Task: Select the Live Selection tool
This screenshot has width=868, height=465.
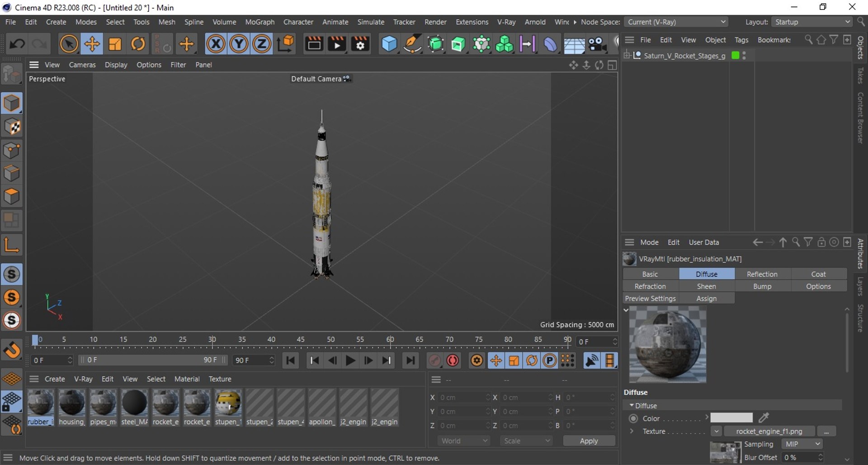Action: 69,44
